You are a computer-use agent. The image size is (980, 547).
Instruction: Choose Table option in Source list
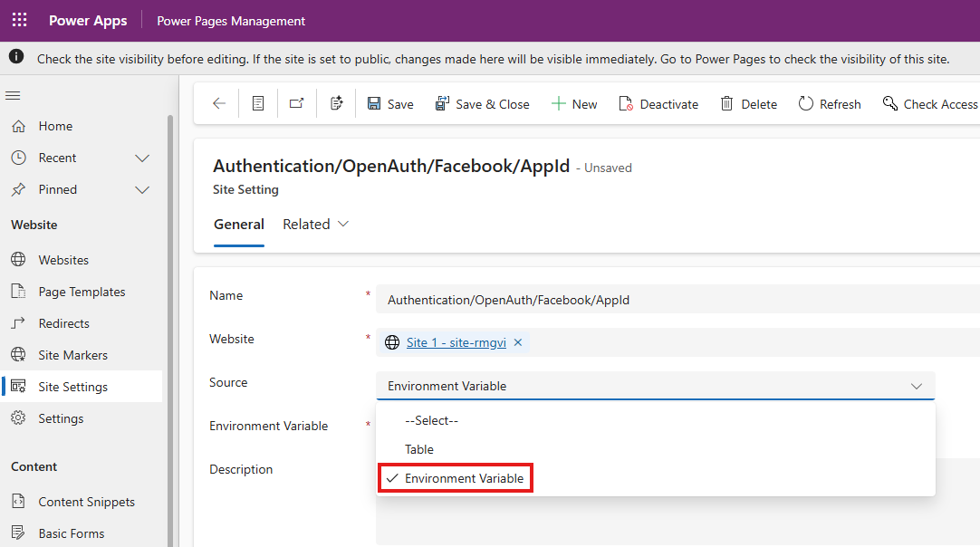click(x=656, y=449)
